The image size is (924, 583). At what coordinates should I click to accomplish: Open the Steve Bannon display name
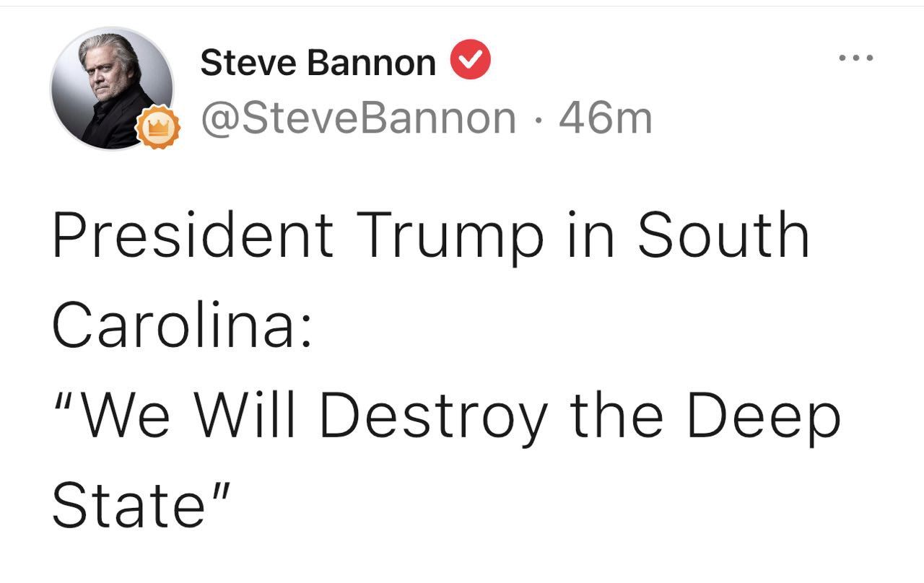coord(318,62)
